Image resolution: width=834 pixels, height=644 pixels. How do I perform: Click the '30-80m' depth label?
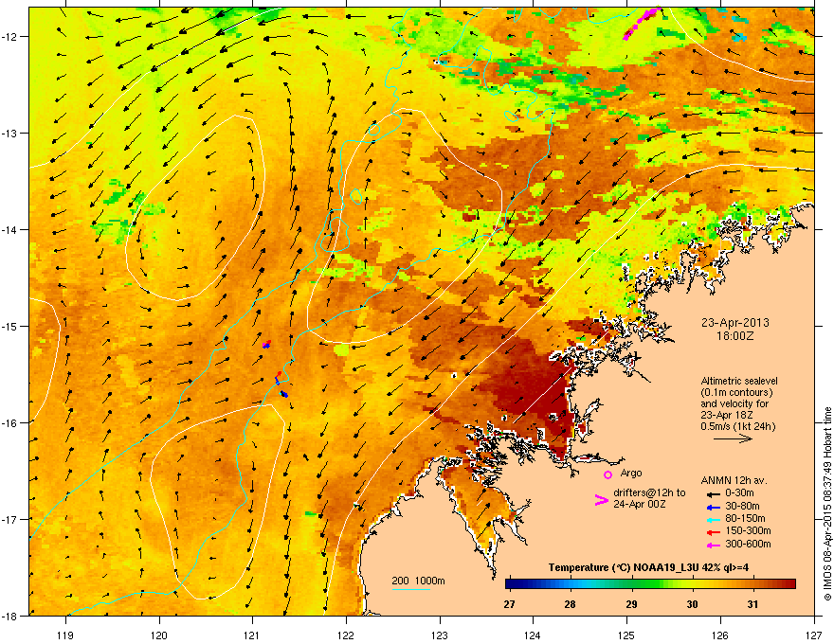click(742, 507)
